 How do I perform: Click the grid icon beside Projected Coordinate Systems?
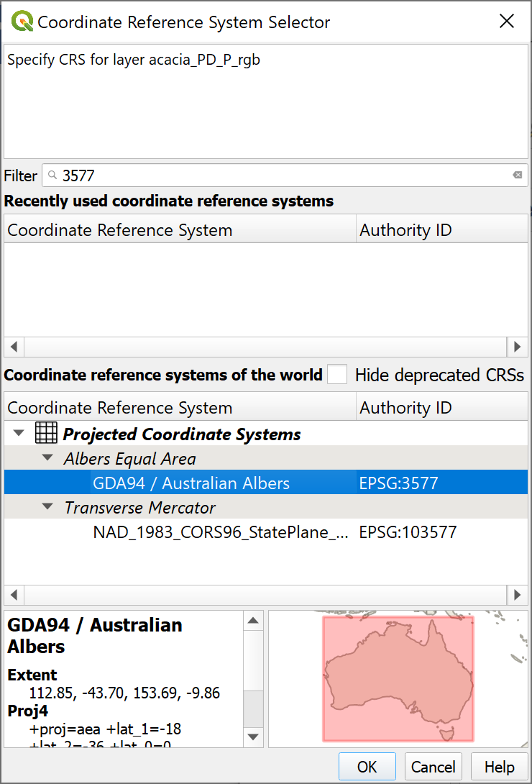(46, 432)
